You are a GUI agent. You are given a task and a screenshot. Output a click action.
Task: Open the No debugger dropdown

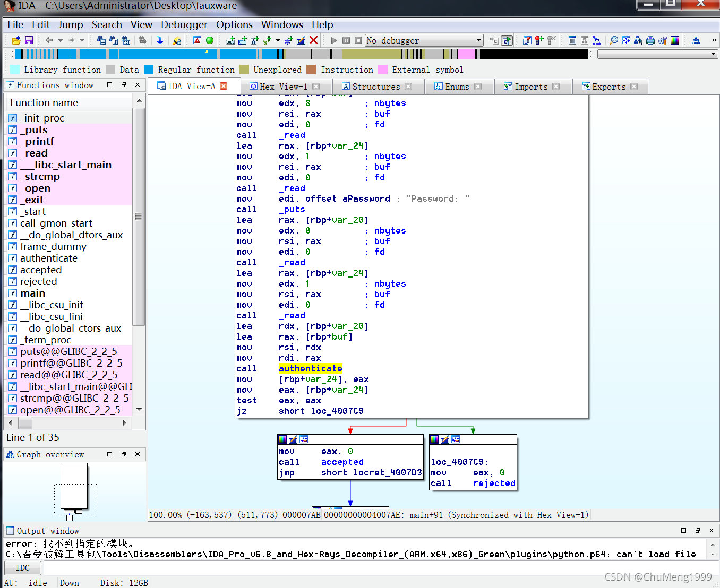pos(478,40)
